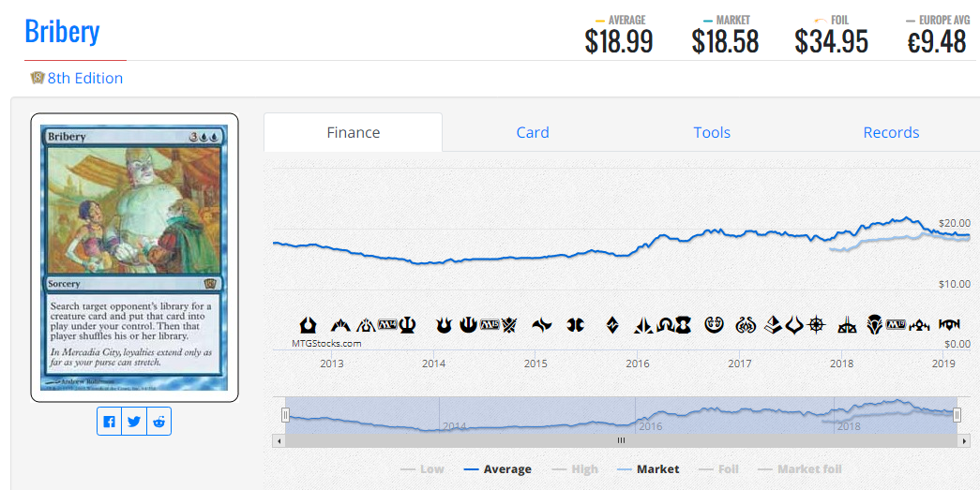
Task: Click the 2016 label on the chart axis
Action: point(638,364)
